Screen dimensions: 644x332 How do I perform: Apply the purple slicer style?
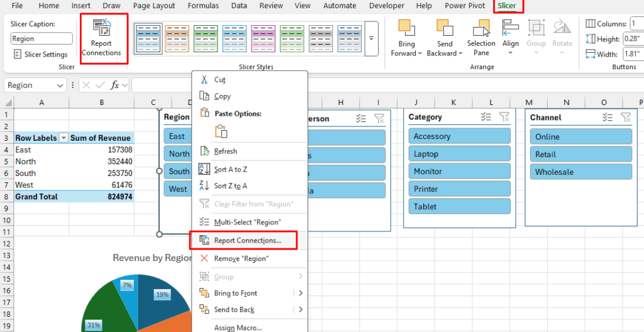coord(264,38)
